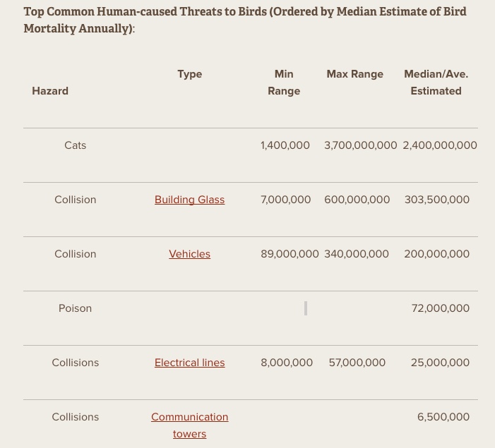Click the 6,500,000 median value
Image resolution: width=495 pixels, height=448 pixels.
[443, 417]
